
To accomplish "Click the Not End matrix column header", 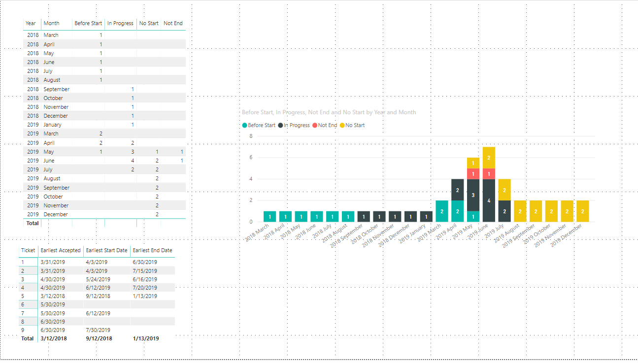I will click(173, 23).
